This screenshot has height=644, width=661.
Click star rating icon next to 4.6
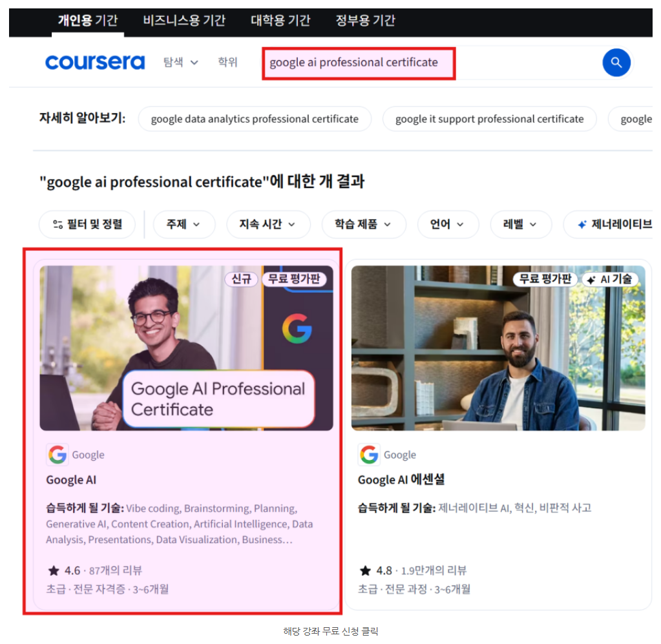pyautogui.click(x=54, y=570)
